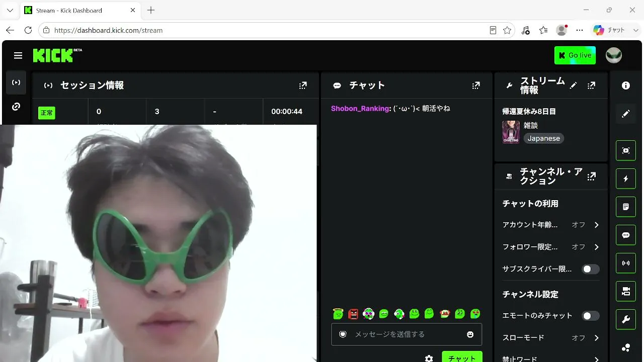Insert the red angry emote
The height and width of the screenshot is (362, 644).
pos(353,314)
